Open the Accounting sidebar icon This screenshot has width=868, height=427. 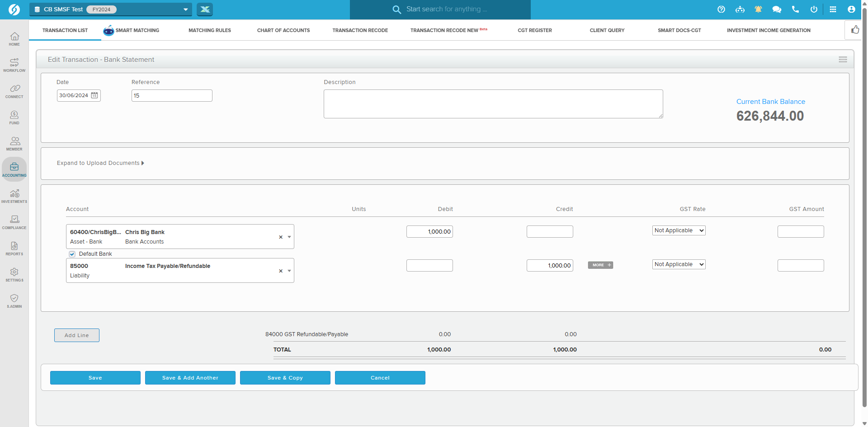[14, 169]
